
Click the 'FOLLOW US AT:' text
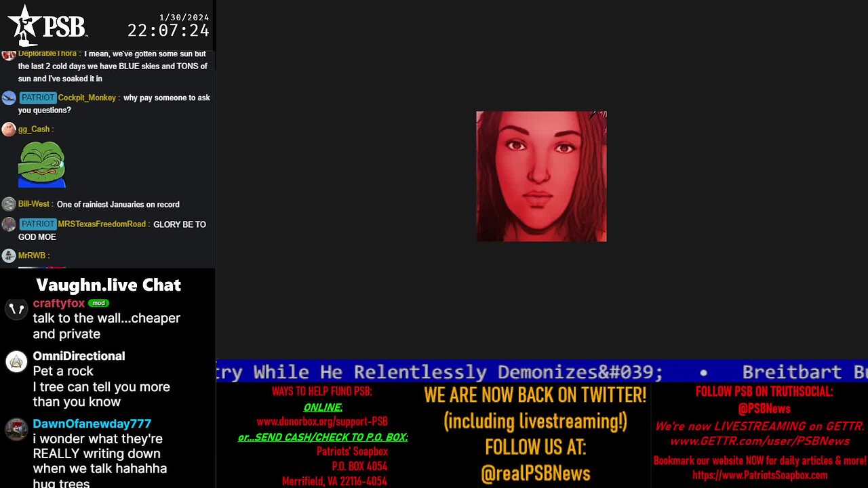535,447
